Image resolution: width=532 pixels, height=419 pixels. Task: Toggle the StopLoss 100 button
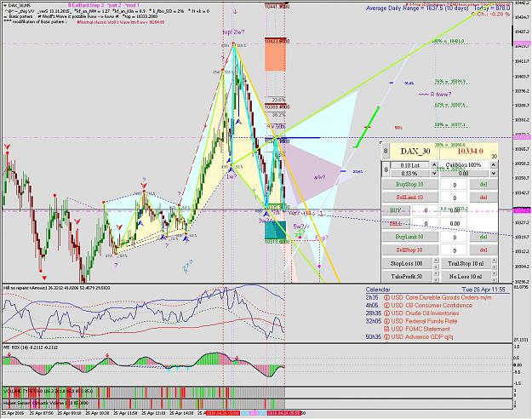tap(407, 263)
